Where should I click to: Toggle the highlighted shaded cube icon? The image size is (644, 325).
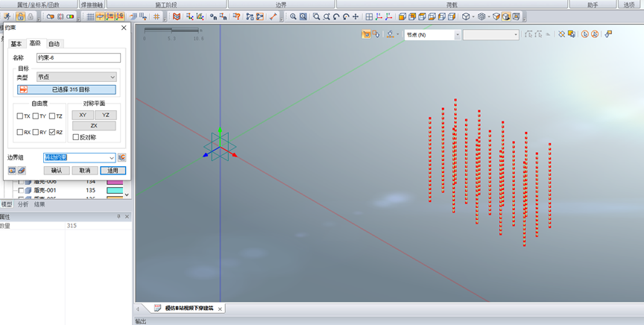[506, 17]
